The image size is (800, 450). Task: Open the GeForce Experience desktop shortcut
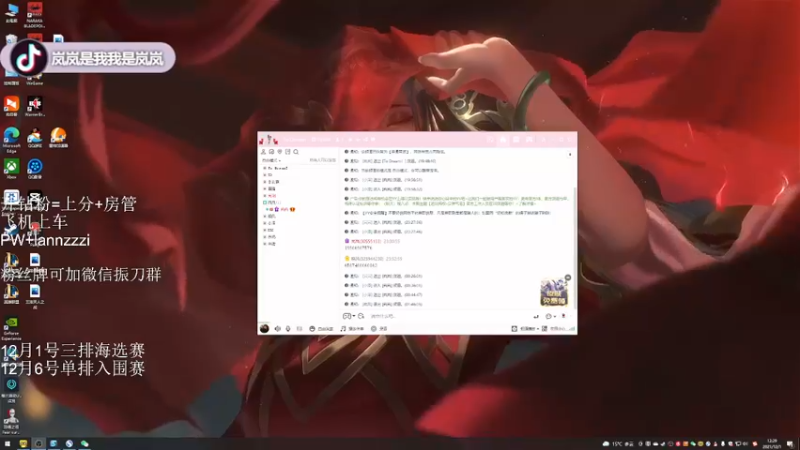[11, 328]
